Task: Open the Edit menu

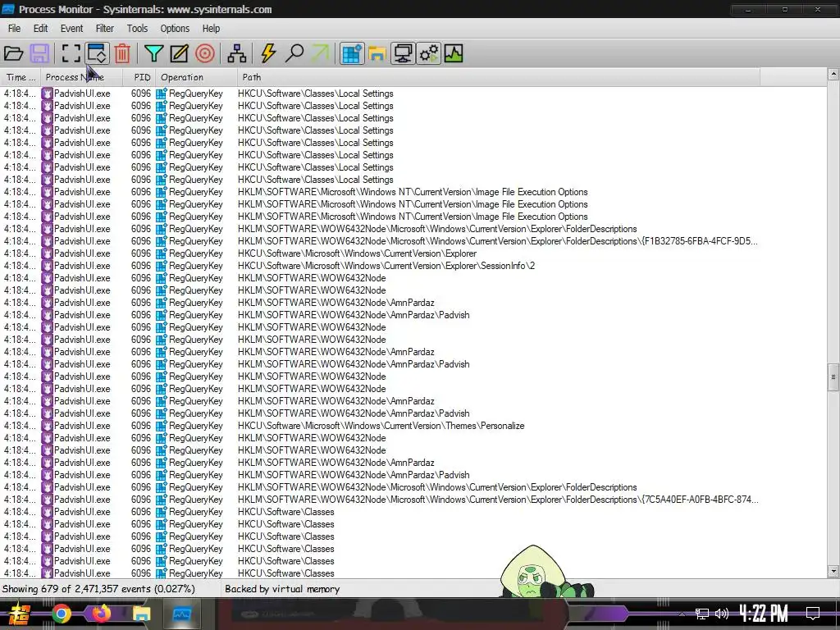Action: pos(41,29)
